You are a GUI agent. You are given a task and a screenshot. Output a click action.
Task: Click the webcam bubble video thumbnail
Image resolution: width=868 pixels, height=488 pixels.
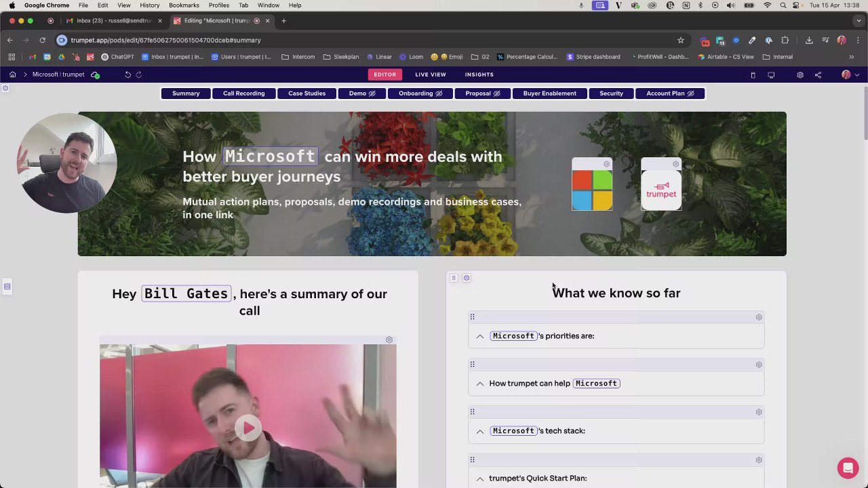[x=66, y=163]
